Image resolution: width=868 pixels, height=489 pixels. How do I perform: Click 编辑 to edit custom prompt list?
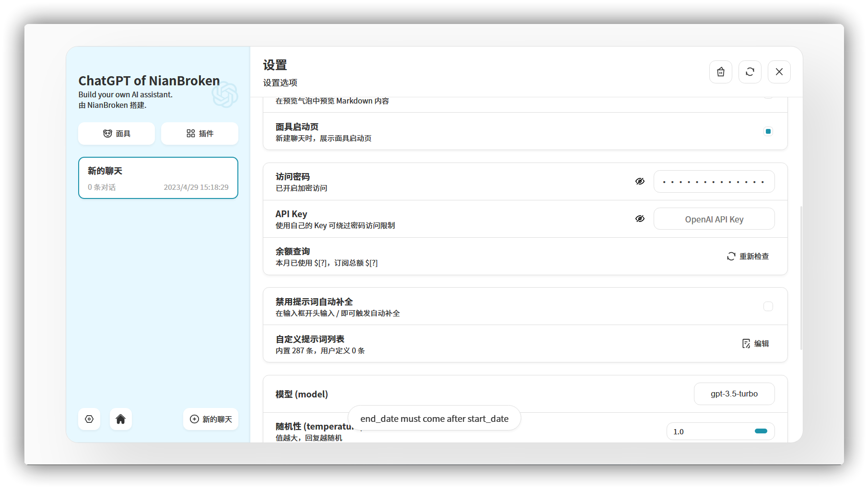(x=756, y=344)
